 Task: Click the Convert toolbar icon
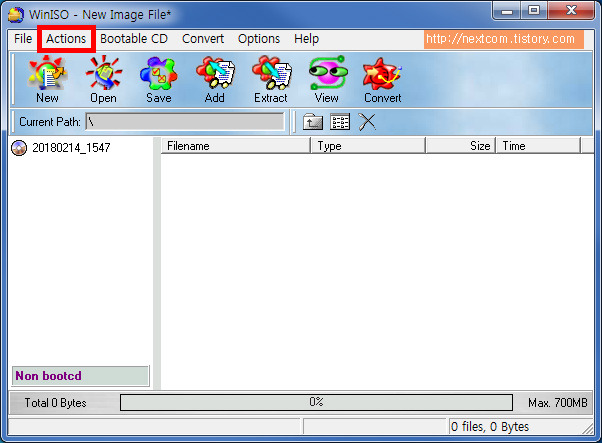(382, 79)
